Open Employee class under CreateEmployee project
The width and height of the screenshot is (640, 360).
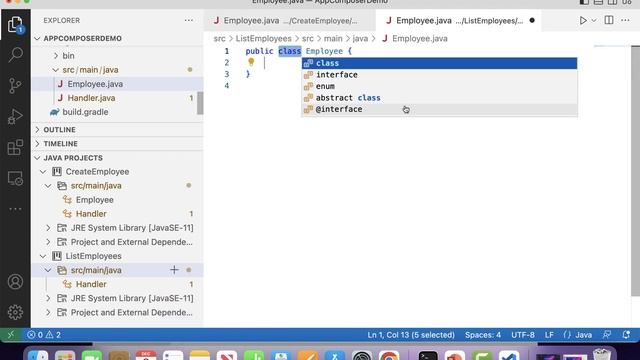(117, 200)
